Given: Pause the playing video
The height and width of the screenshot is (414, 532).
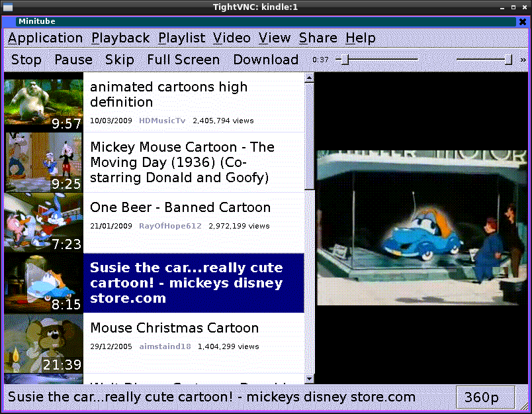Looking at the screenshot, I should coord(73,60).
